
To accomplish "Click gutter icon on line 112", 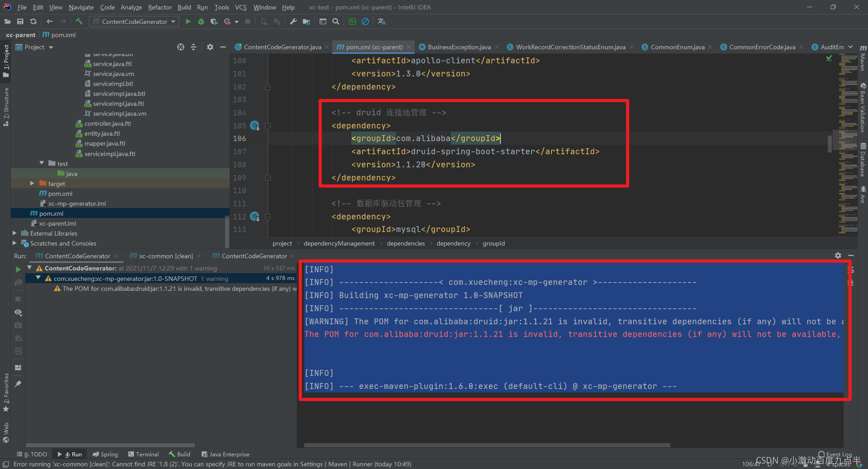I will [x=255, y=217].
